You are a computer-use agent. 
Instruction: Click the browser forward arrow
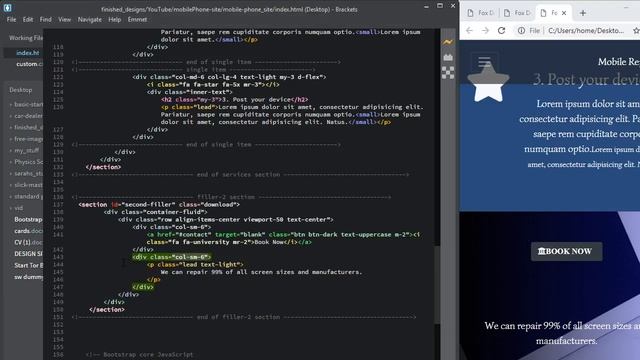(485, 30)
